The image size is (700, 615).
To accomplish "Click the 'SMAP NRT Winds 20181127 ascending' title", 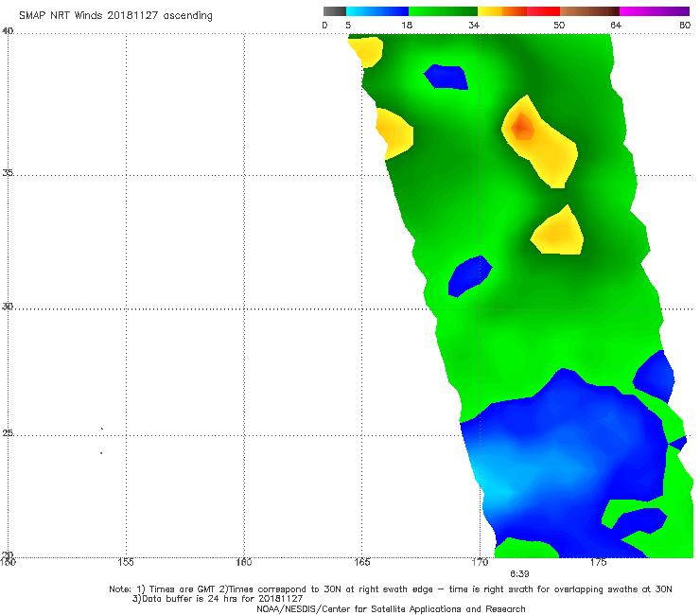I will tap(115, 16).
